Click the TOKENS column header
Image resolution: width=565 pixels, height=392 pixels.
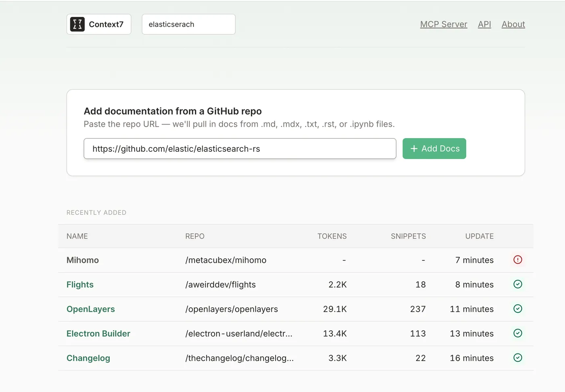[x=332, y=236]
